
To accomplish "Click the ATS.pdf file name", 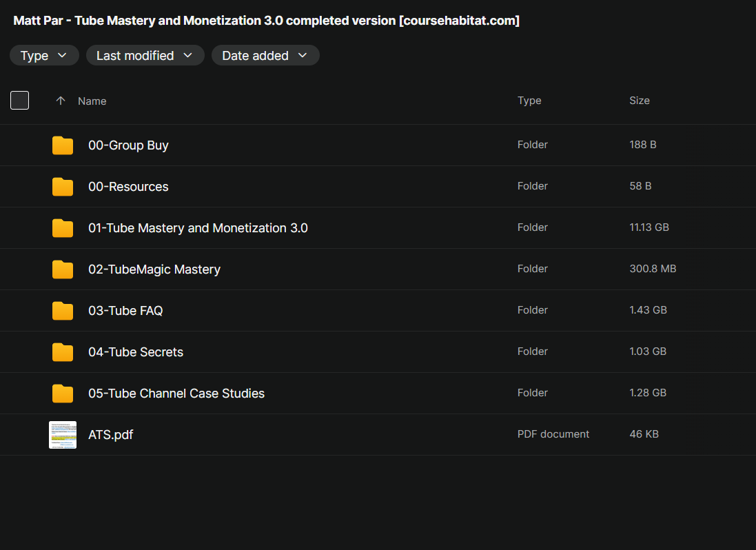I will [110, 435].
